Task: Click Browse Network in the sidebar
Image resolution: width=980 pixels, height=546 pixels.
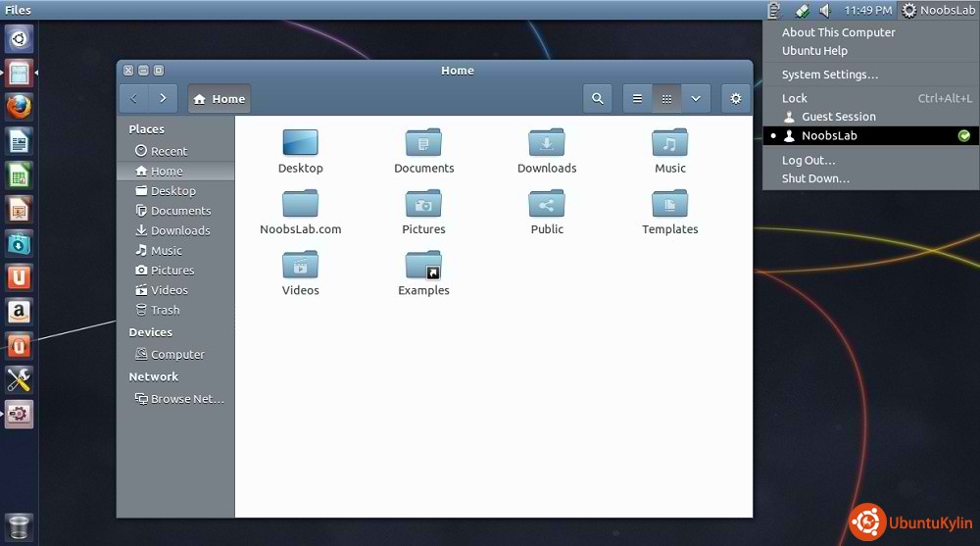Action: point(186,399)
